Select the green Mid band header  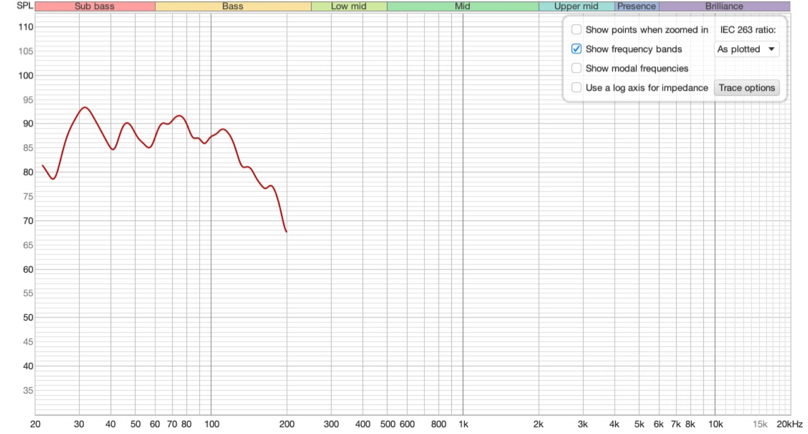[x=462, y=6]
